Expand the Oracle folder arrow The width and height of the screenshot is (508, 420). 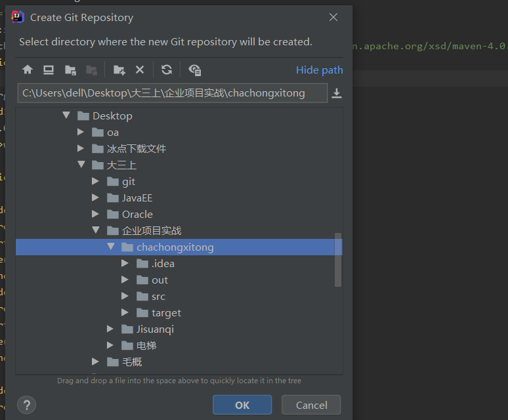coord(95,214)
